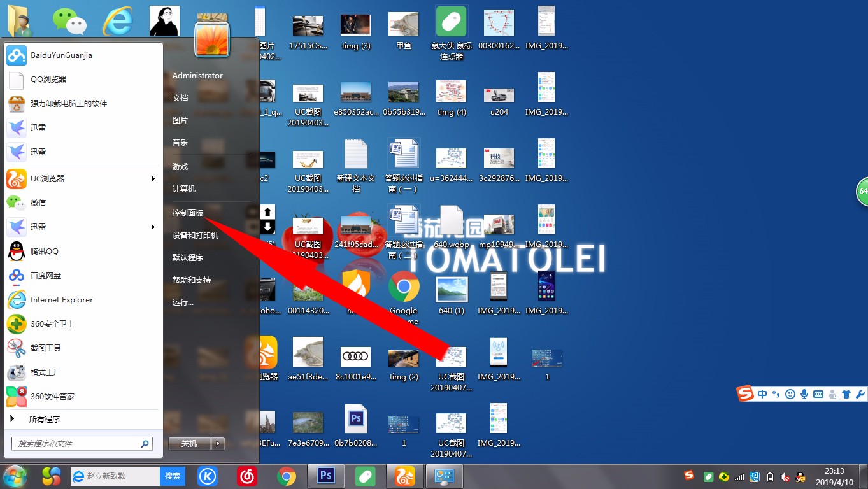Expand the UC浏览器 submenu arrow
The height and width of the screenshot is (489, 868).
point(153,179)
